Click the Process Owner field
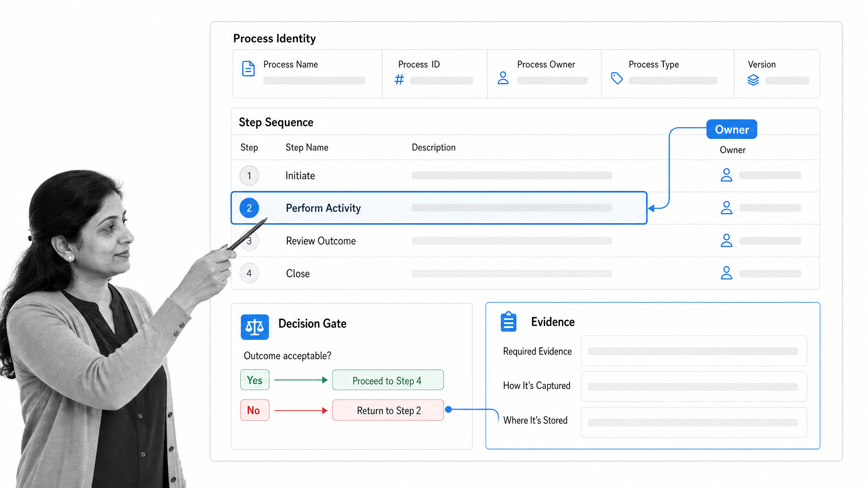Image resolution: width=868 pixels, height=488 pixels. click(x=552, y=80)
